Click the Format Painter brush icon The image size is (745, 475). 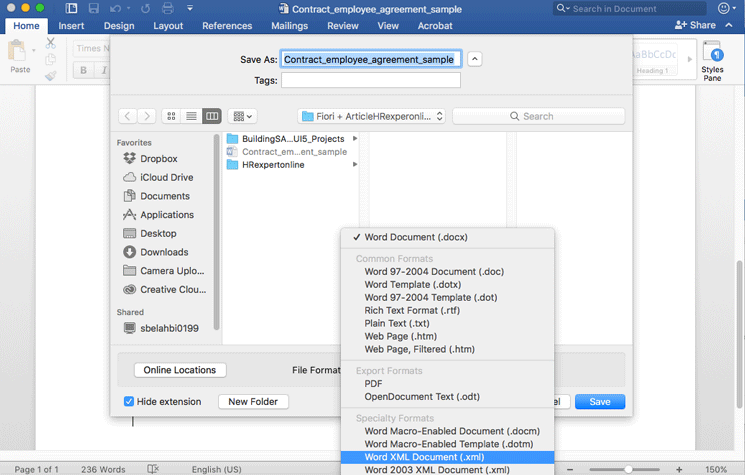tap(50, 76)
